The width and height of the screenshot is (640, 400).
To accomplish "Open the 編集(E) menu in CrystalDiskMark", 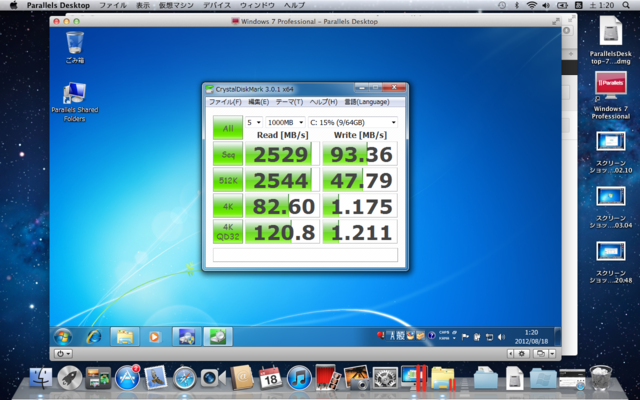I will pos(258,102).
